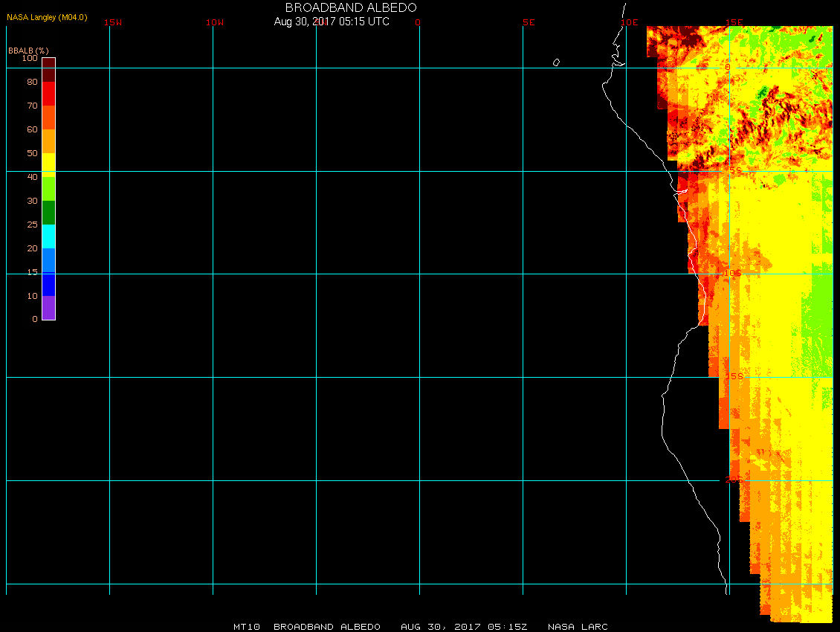This screenshot has height=632, width=840.
Task: Click the 15W longitude label
Action: (x=113, y=22)
